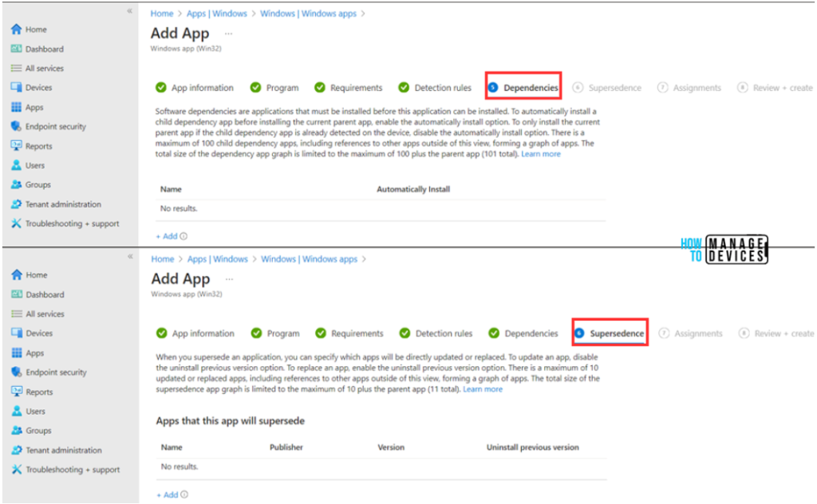Click Name column header in dependencies table

[171, 190]
